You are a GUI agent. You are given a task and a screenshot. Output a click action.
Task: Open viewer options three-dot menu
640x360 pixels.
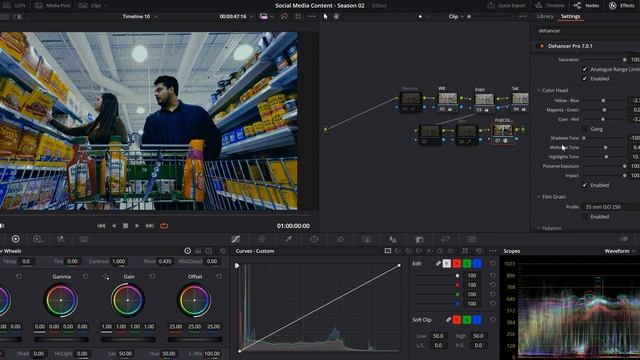(312, 16)
